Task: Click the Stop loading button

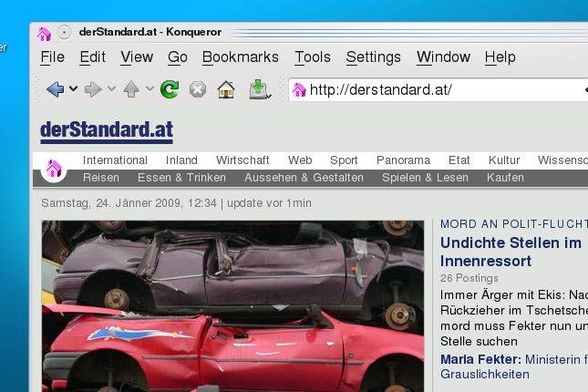Action: click(198, 89)
